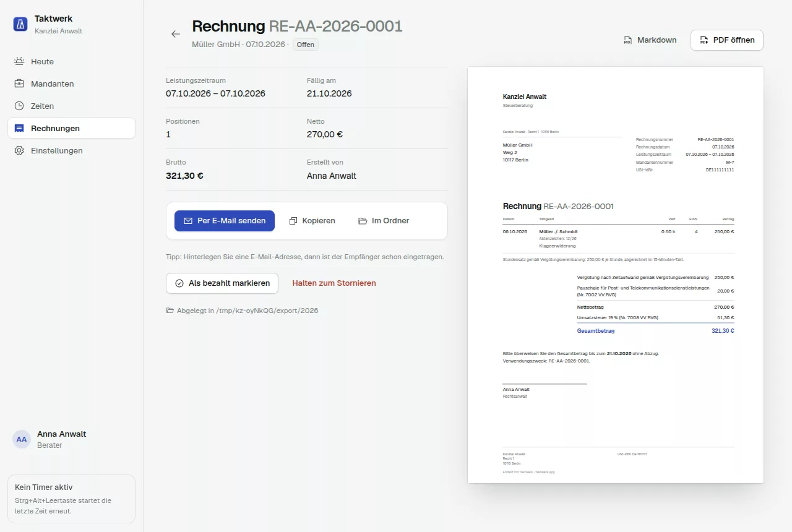Click the Offen status badge

tap(306, 45)
